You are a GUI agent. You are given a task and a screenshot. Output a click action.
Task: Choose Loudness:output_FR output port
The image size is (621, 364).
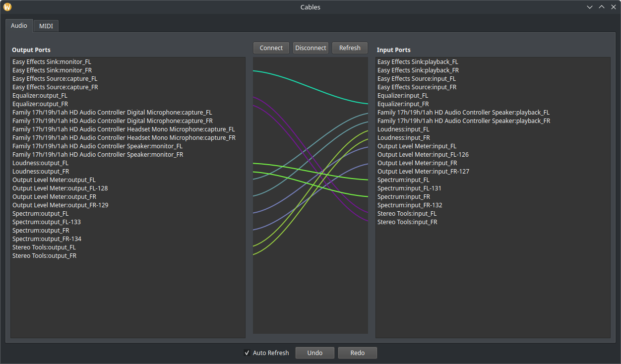(x=40, y=172)
